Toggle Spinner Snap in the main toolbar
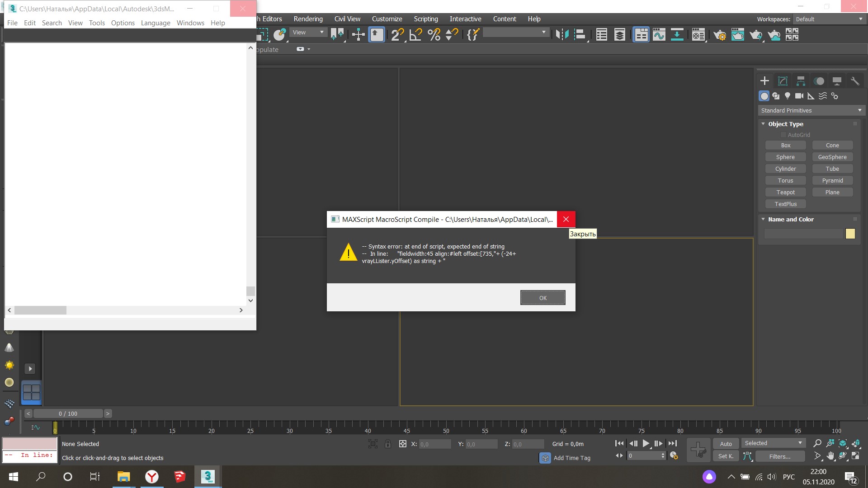Image resolution: width=868 pixels, height=488 pixels. point(452,35)
